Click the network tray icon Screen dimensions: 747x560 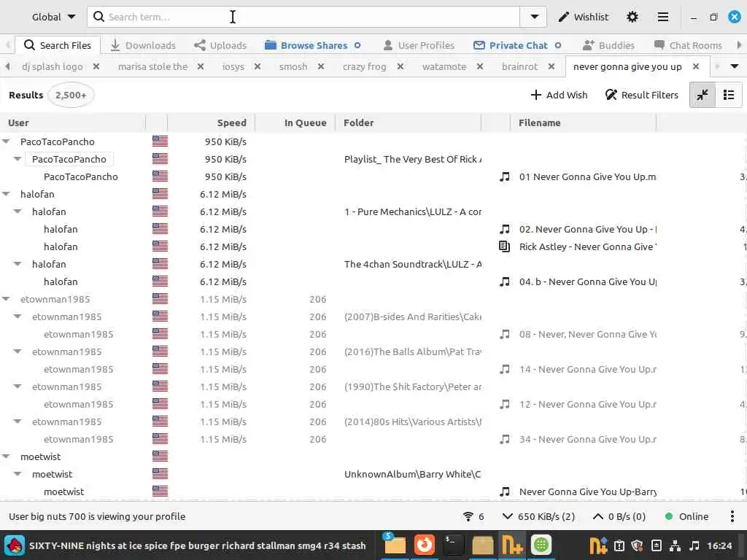pos(675,545)
